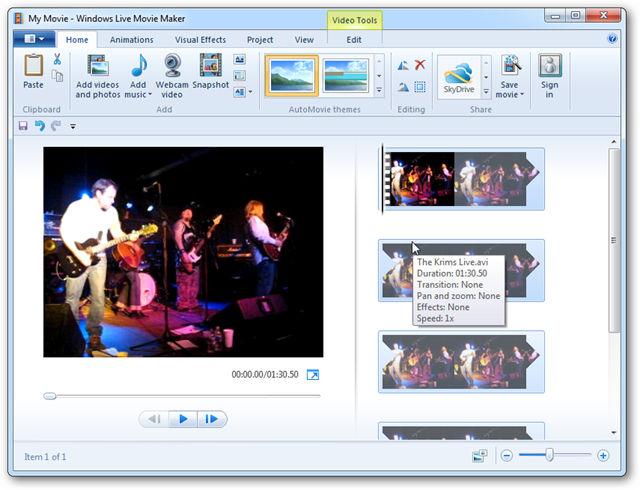Click the Cut scissors icon
Image resolution: width=640 pixels, height=490 pixels.
click(x=58, y=59)
